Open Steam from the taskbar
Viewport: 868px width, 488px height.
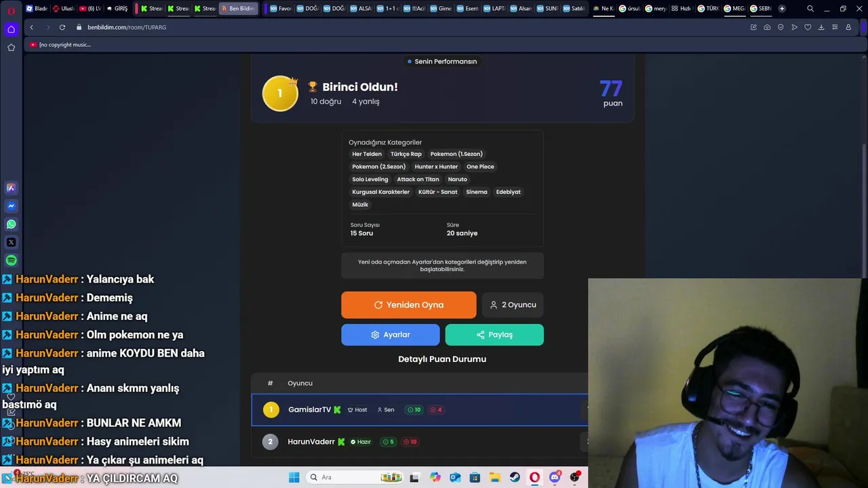coord(515,477)
